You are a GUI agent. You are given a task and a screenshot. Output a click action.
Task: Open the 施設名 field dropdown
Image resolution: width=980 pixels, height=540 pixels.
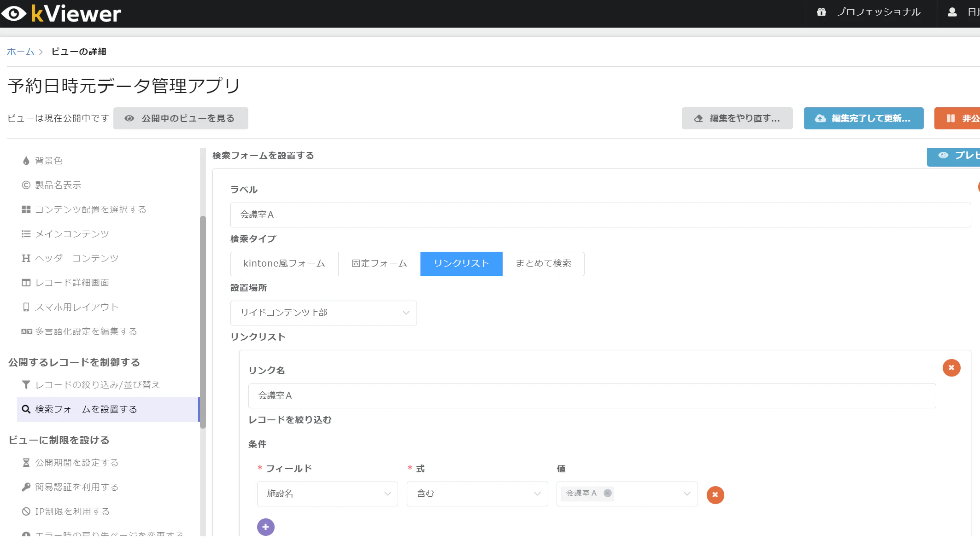point(327,494)
